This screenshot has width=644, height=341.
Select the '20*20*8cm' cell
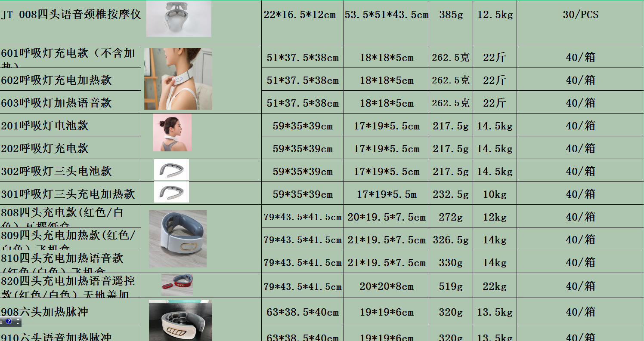pos(387,286)
